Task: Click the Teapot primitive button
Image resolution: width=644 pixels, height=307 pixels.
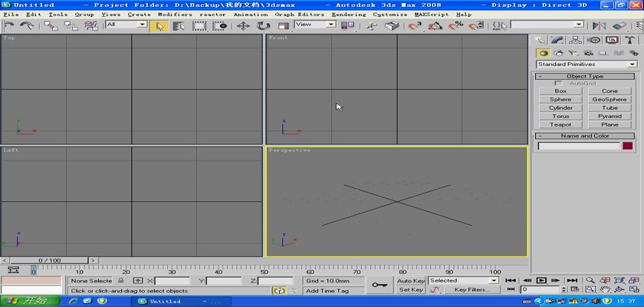Action: 560,124
